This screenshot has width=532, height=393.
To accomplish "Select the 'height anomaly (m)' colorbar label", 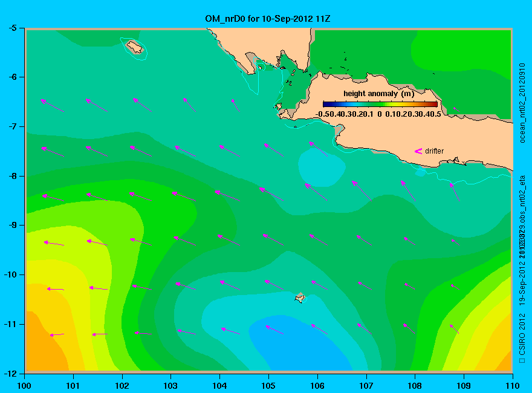I will (x=378, y=94).
